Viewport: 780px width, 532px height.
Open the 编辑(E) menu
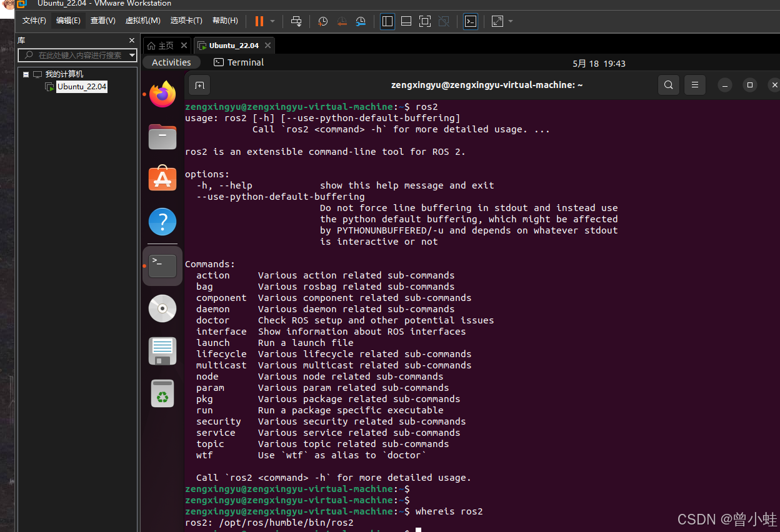(x=68, y=21)
